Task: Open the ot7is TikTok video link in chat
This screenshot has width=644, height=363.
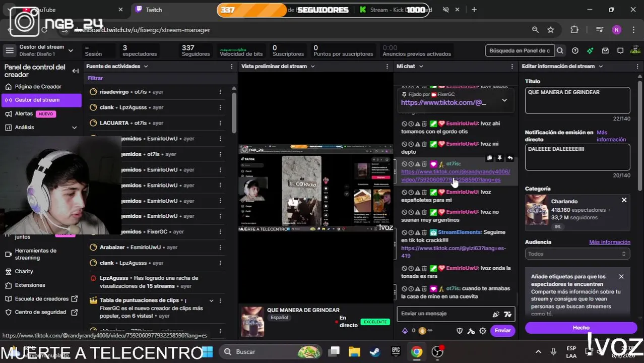Action: click(456, 175)
